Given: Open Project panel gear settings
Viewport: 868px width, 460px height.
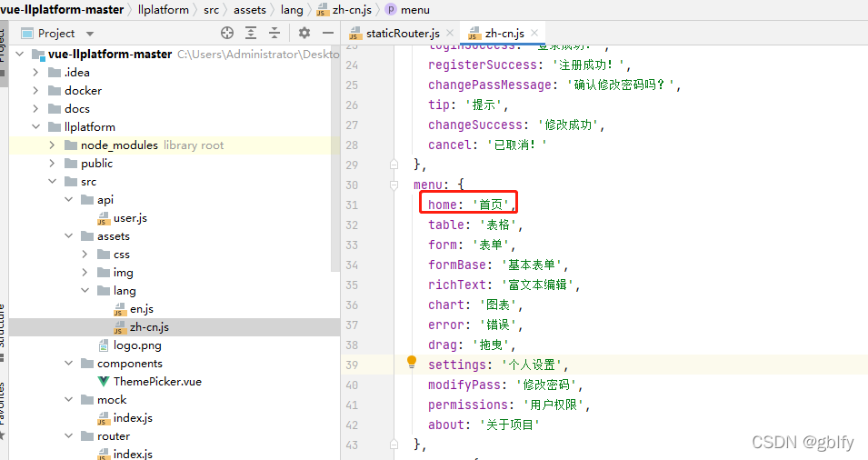Looking at the screenshot, I should tap(304, 34).
